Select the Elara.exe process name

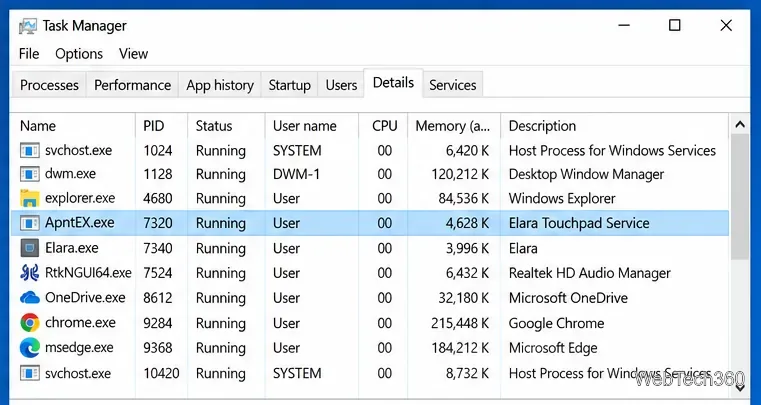pyautogui.click(x=72, y=248)
